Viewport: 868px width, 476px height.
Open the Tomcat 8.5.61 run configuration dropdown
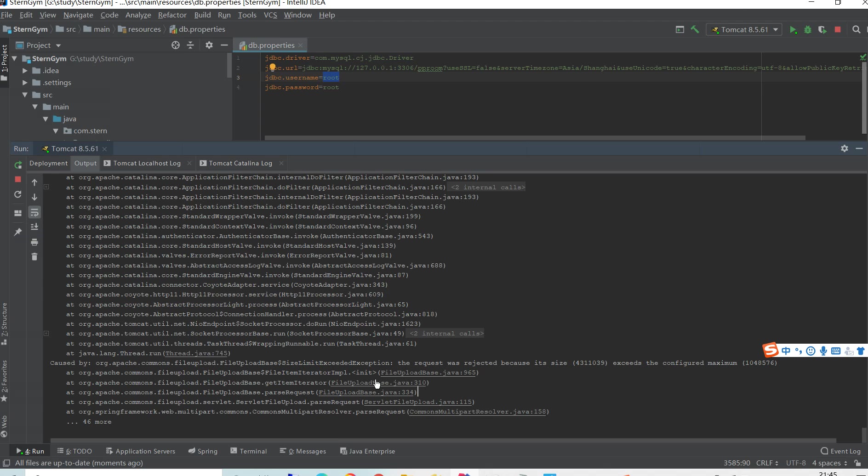click(x=744, y=29)
